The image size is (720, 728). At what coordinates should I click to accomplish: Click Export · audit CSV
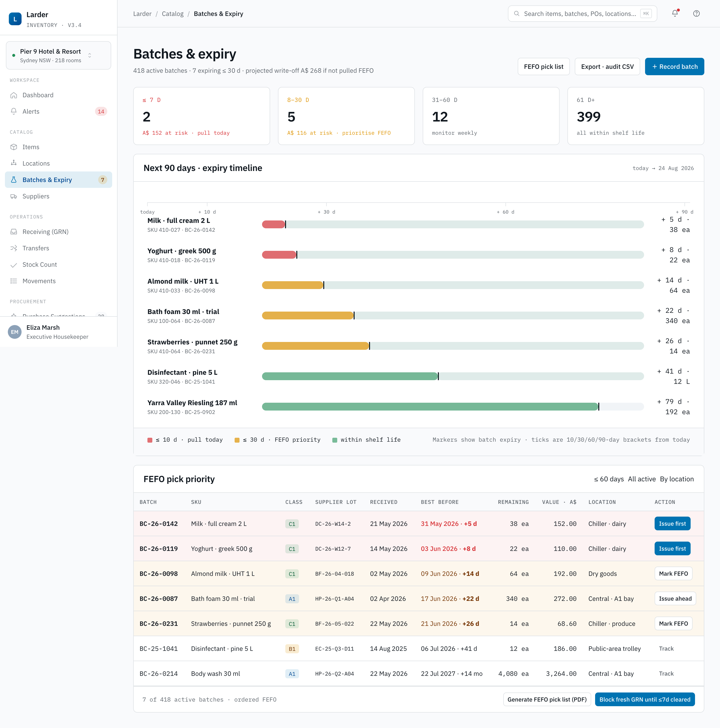click(x=607, y=67)
